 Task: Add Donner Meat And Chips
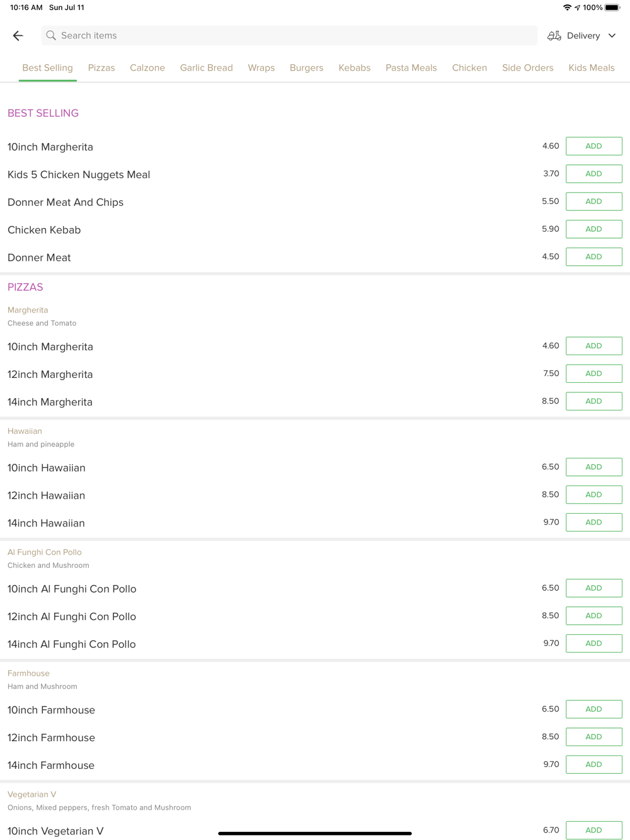pos(593,201)
